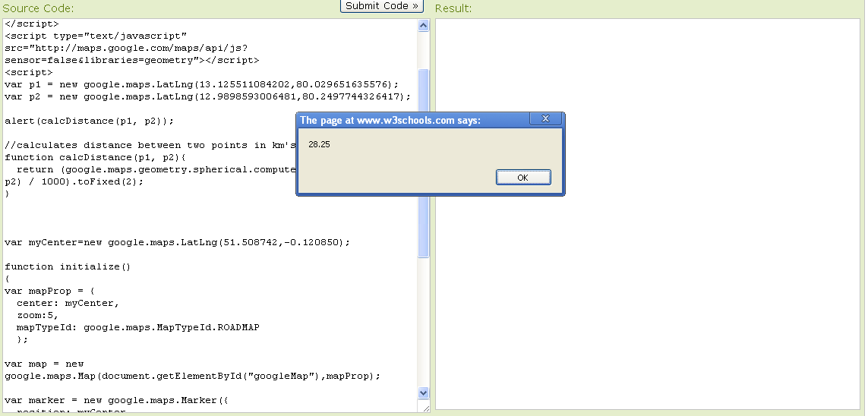868x416 pixels.
Task: Click the alert title bar text
Action: pos(390,120)
